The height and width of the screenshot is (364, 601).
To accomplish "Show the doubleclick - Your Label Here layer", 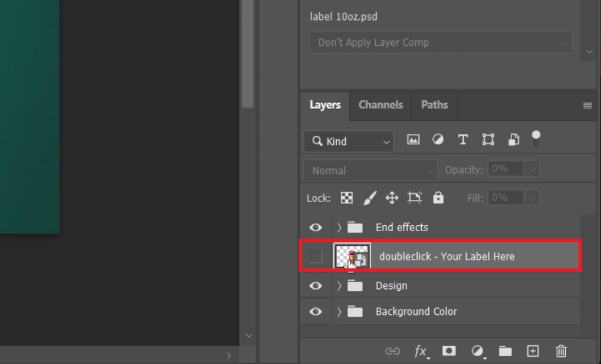I will (x=315, y=256).
